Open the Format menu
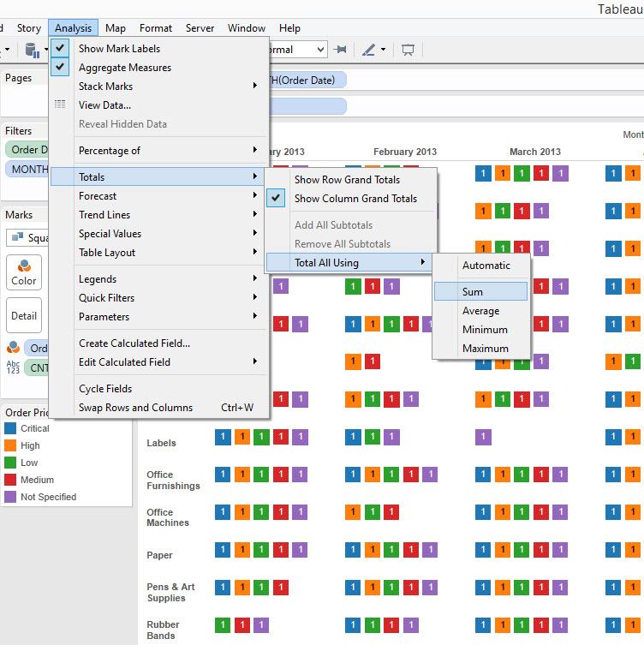The width and height of the screenshot is (644, 645). [x=156, y=28]
